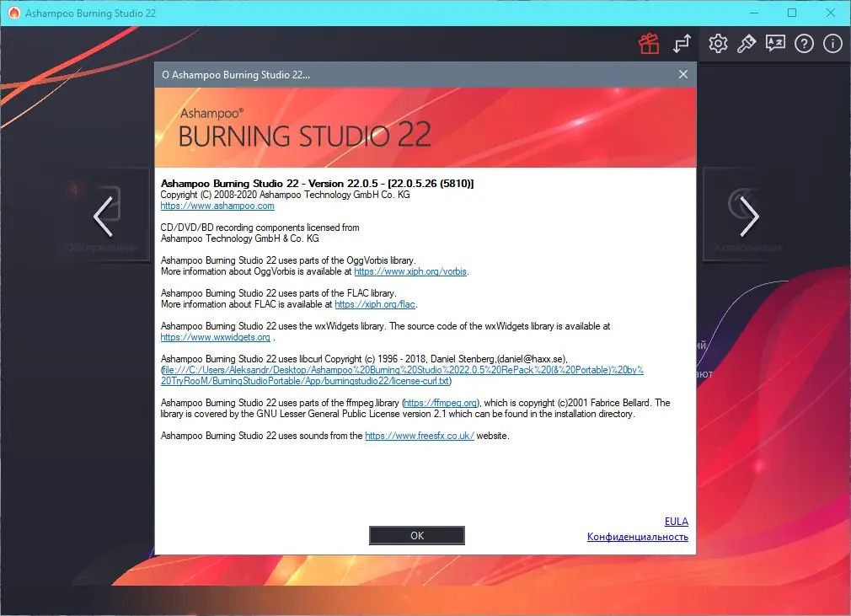Viewport: 851px width, 616px height.
Task: Select the theme paintbrush icon
Action: click(747, 43)
